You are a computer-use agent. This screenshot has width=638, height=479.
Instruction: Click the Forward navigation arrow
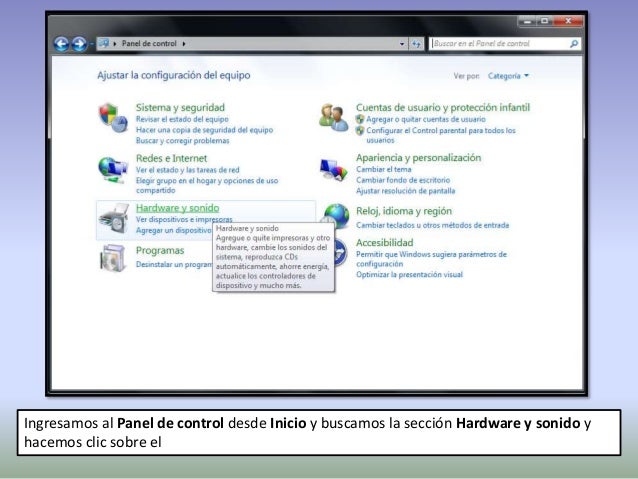coord(79,44)
